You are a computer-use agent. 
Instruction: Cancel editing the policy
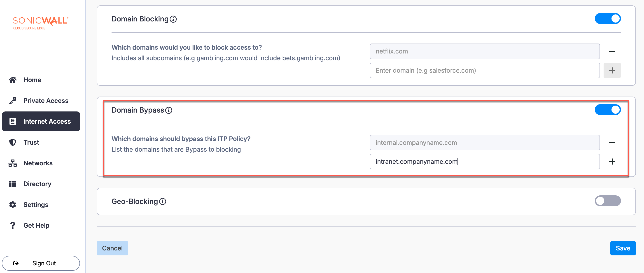[x=112, y=248]
